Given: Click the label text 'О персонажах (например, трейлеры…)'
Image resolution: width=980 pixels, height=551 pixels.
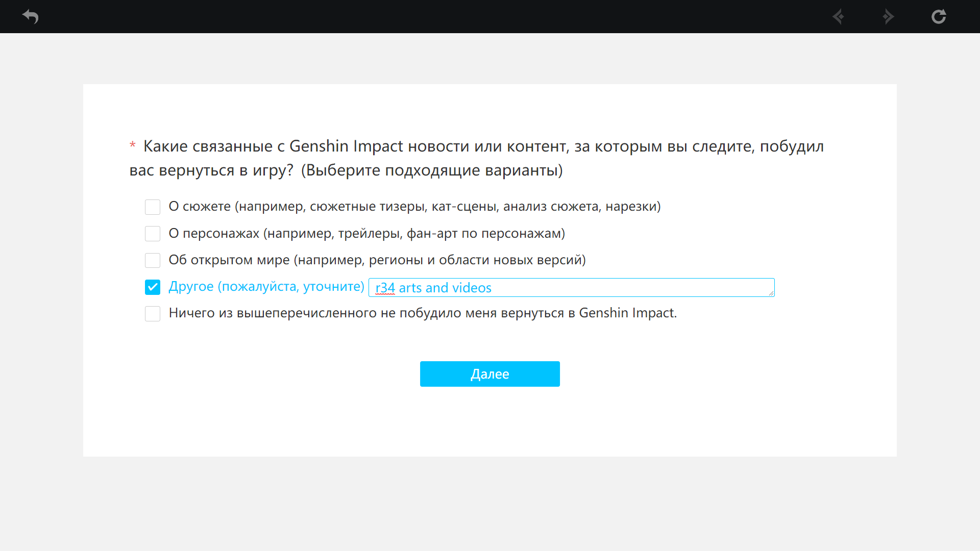Looking at the screenshot, I should coord(366,234).
